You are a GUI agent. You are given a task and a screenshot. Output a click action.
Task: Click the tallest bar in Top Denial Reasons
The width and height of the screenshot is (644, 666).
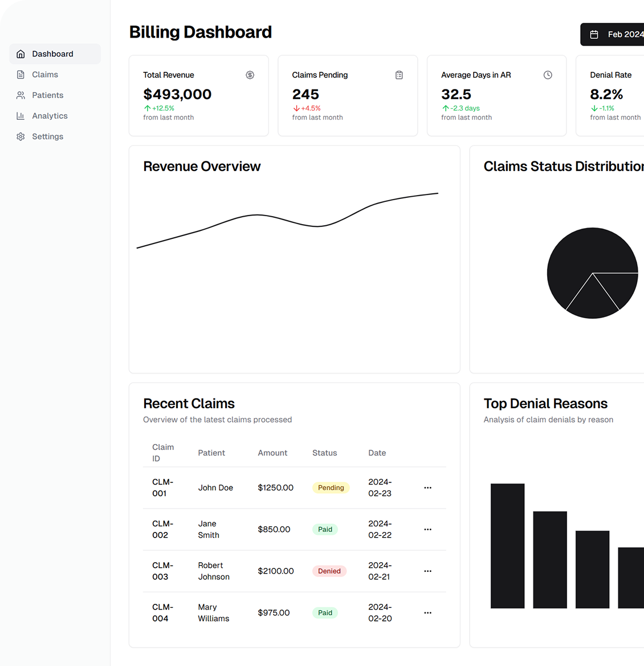click(x=507, y=546)
